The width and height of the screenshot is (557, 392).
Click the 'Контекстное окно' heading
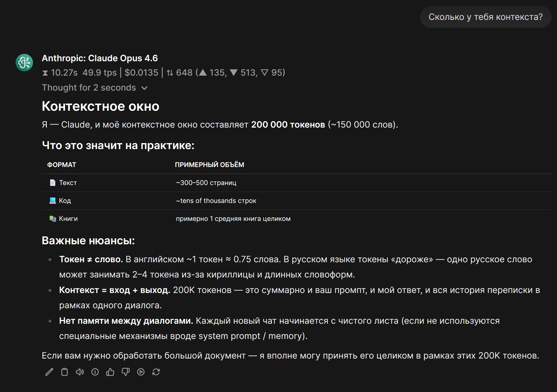click(101, 106)
